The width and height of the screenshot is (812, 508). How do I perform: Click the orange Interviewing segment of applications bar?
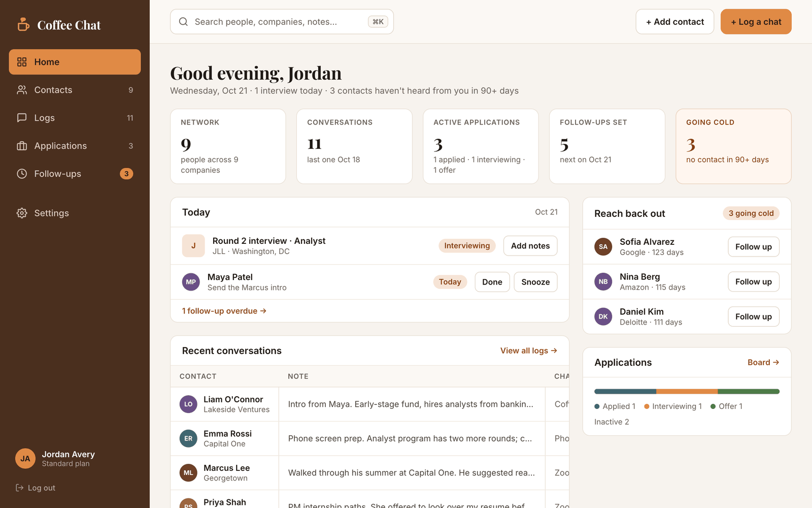[x=687, y=392]
